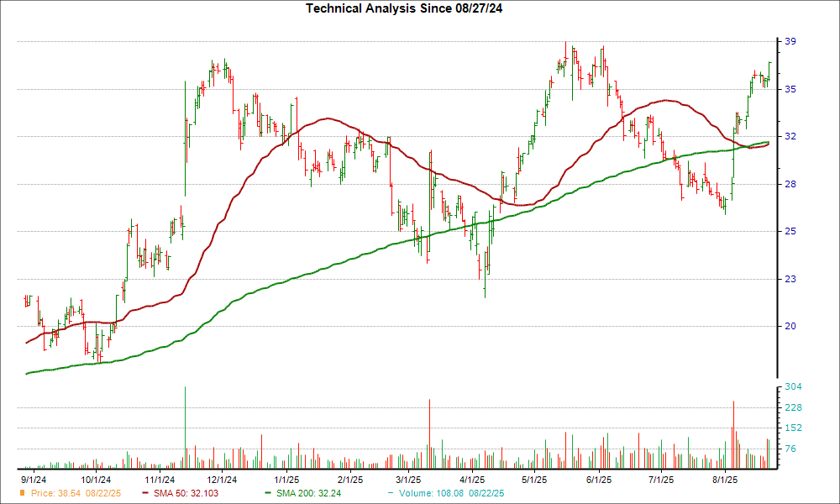
Task: Click the volume axis label 76
Action: pos(790,449)
